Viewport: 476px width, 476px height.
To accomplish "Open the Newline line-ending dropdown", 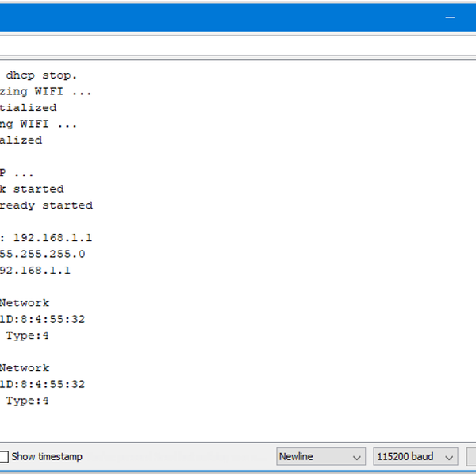I will pyautogui.click(x=321, y=457).
